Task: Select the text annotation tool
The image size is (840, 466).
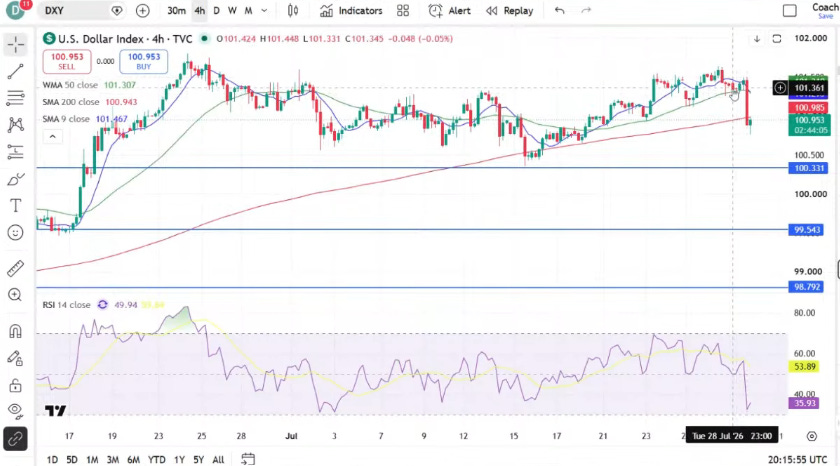Action: (16, 206)
